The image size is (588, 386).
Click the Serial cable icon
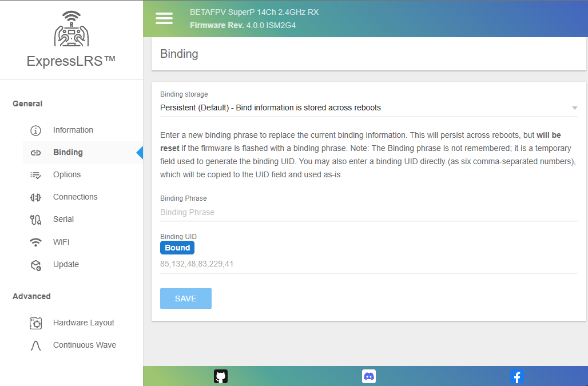click(35, 220)
